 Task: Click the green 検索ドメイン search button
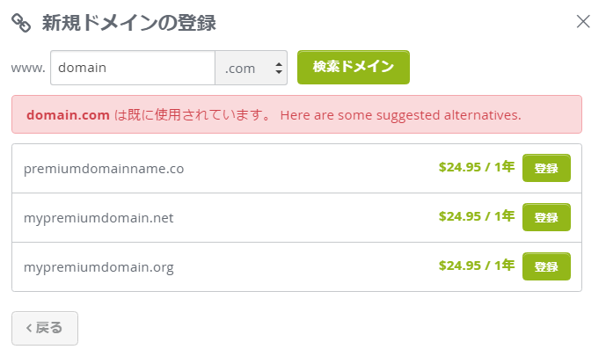tap(354, 67)
